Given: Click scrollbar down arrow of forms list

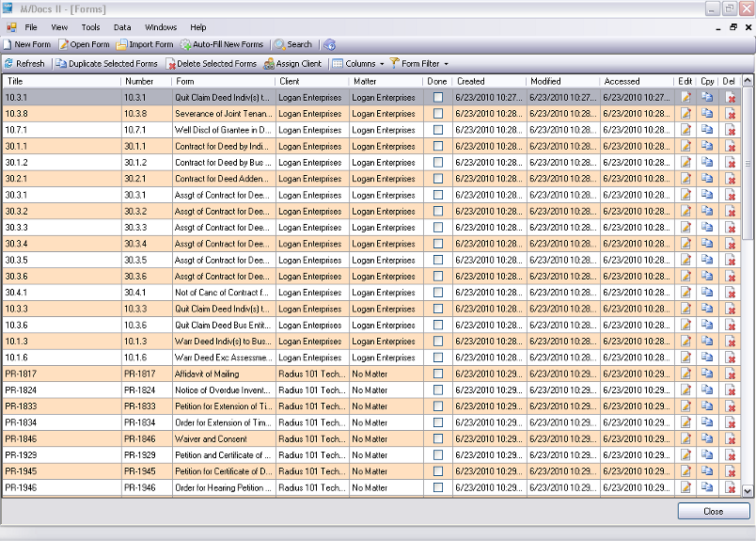Looking at the screenshot, I should pyautogui.click(x=748, y=491).
